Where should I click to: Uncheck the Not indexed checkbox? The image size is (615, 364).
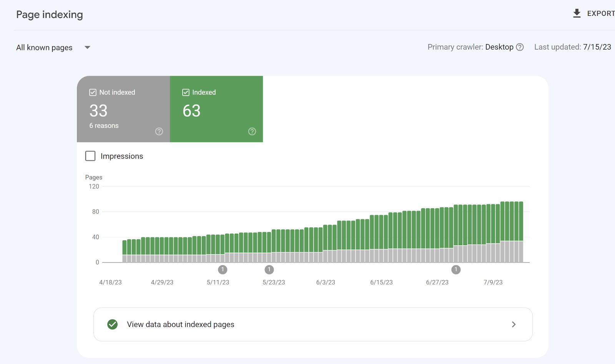coord(93,92)
